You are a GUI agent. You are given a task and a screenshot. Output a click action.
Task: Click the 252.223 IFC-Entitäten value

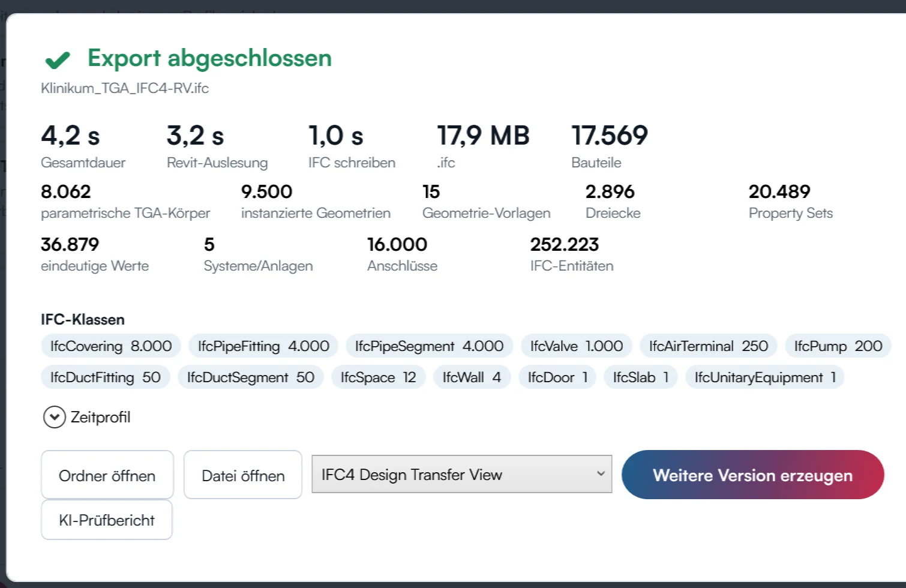[565, 244]
